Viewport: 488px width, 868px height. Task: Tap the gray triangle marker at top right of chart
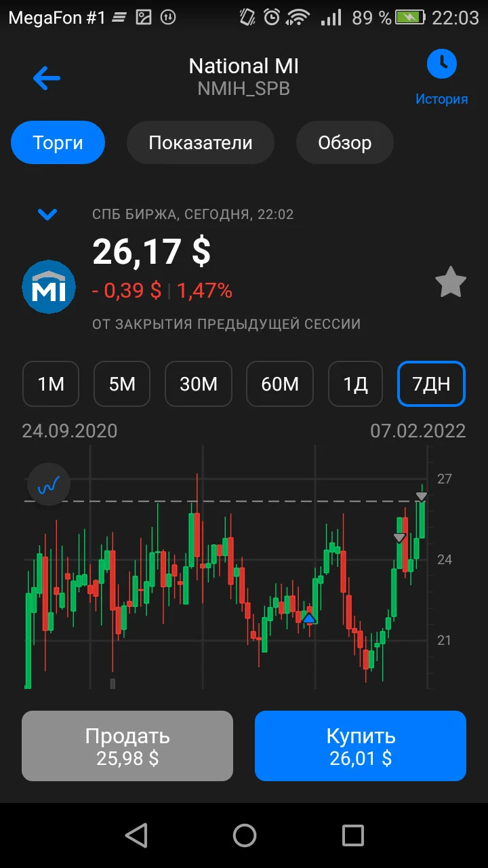coord(422,497)
